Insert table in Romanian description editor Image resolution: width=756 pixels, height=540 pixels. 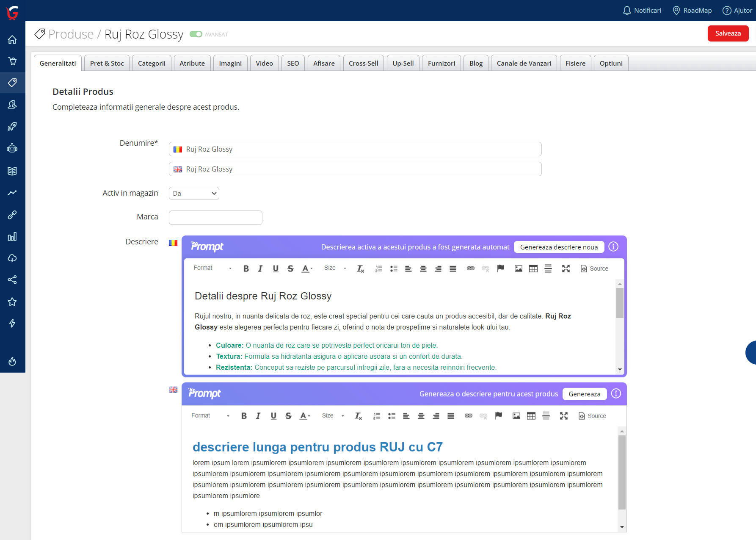[x=533, y=269]
